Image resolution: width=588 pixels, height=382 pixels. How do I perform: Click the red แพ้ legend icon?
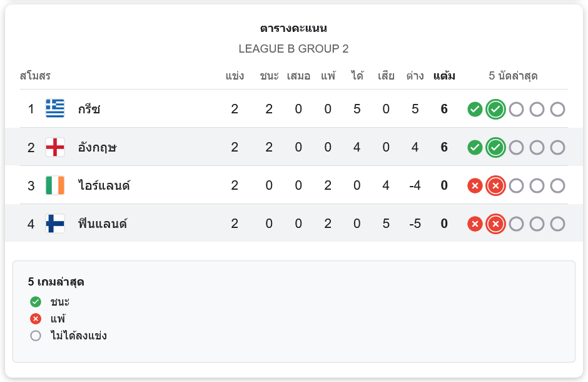36,319
